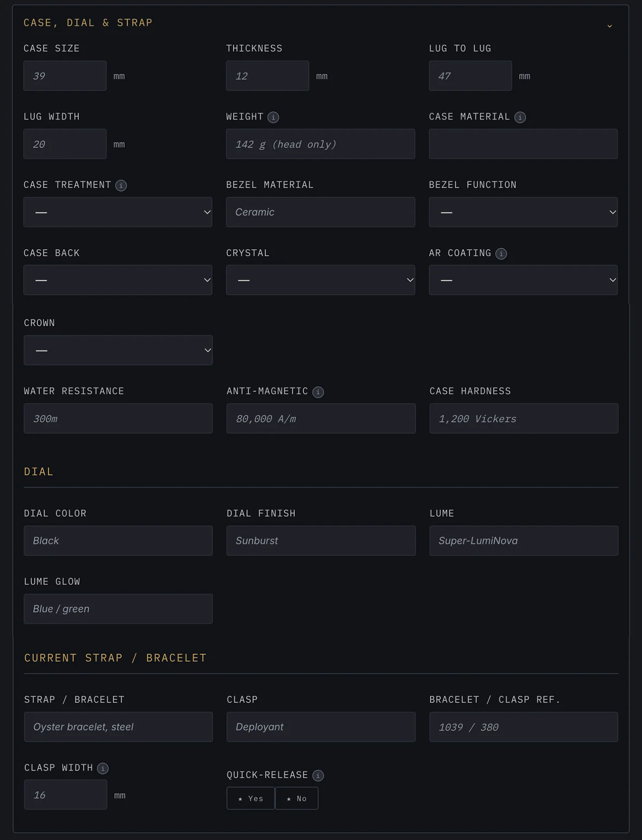The image size is (642, 840).
Task: Open the Bezel Function dropdown
Action: coord(523,212)
